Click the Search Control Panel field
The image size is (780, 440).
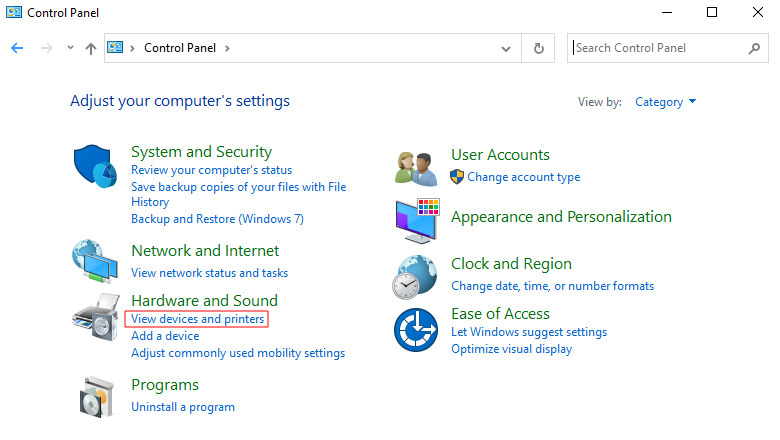[x=658, y=48]
